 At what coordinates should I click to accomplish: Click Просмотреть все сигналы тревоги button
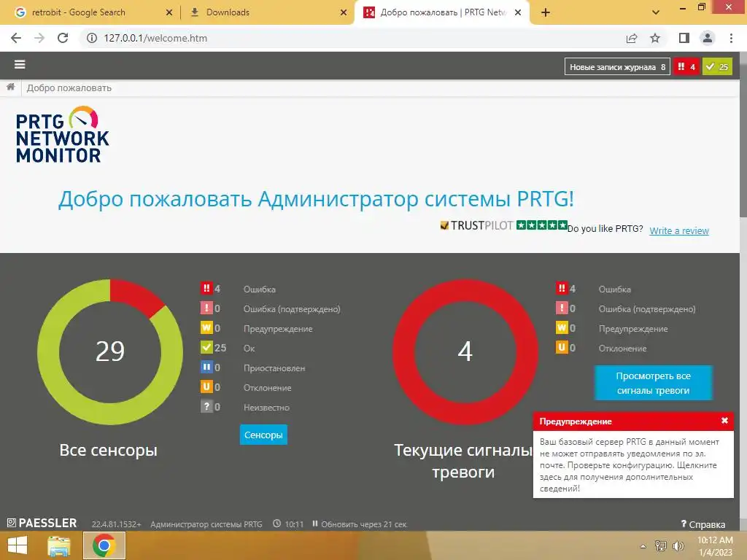[x=653, y=383]
